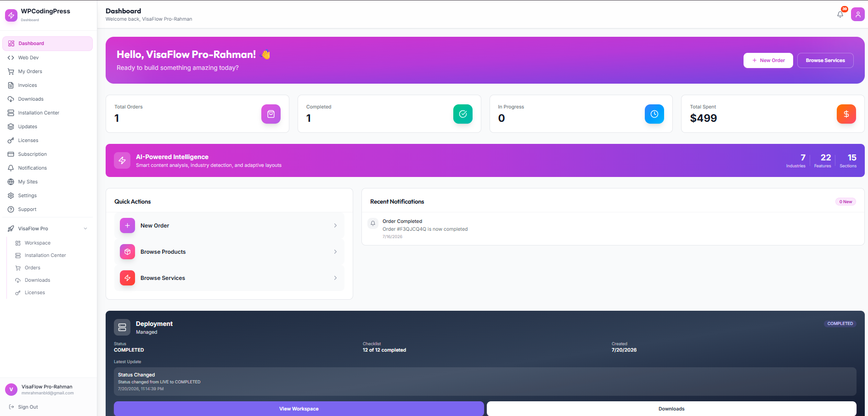Click the View Workspace button
The height and width of the screenshot is (416, 868).
tap(299, 409)
